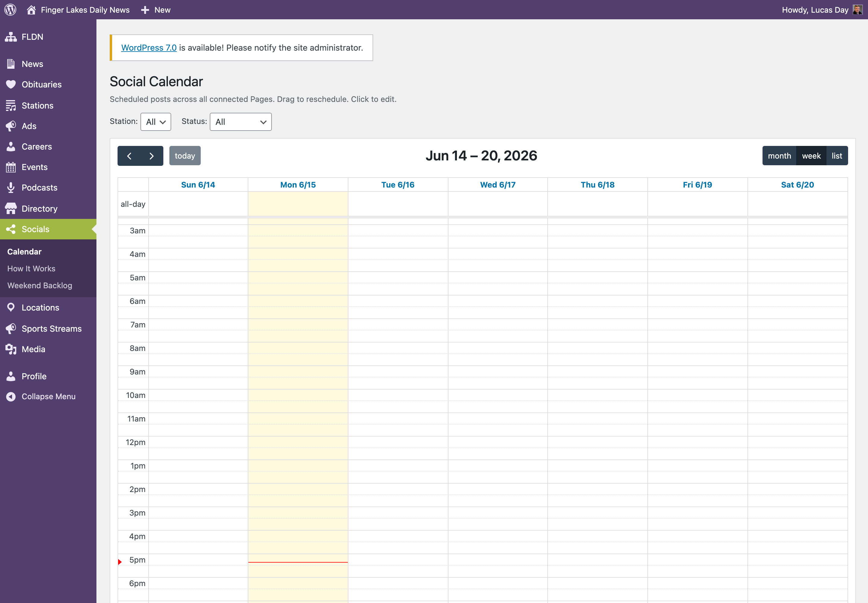Click the Media camera-music icon
The height and width of the screenshot is (603, 868).
(x=11, y=349)
